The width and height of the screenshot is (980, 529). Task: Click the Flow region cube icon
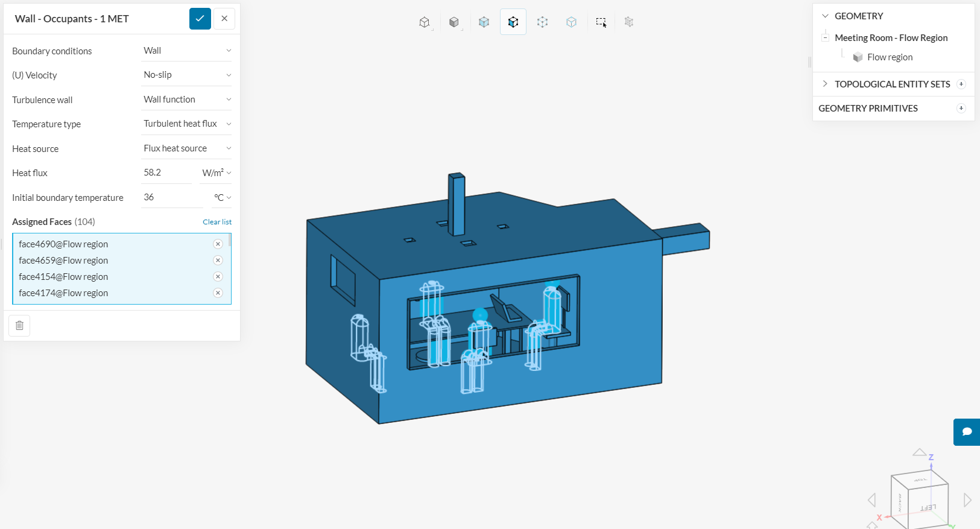tap(858, 57)
